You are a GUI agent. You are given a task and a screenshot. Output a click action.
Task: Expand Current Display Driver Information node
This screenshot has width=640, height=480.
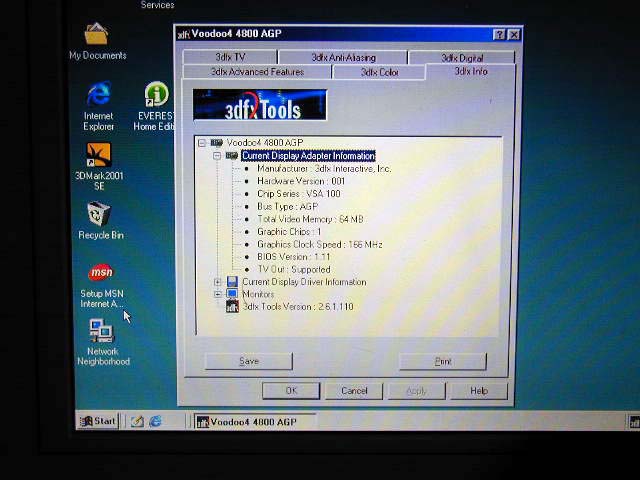[x=217, y=282]
